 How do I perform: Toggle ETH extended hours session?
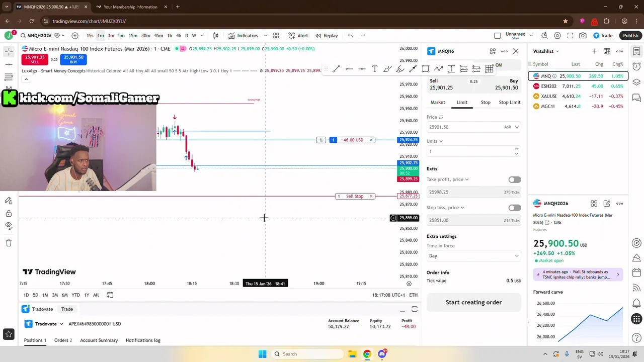[413, 295]
